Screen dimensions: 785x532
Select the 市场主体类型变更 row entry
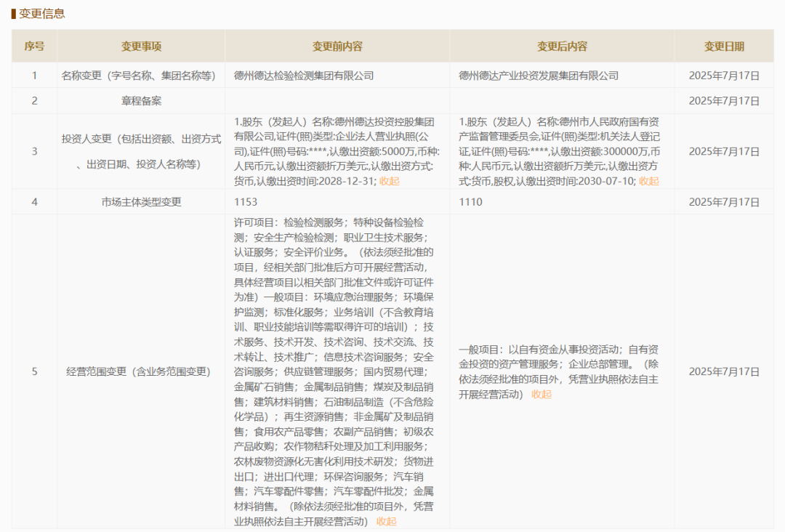pos(142,201)
